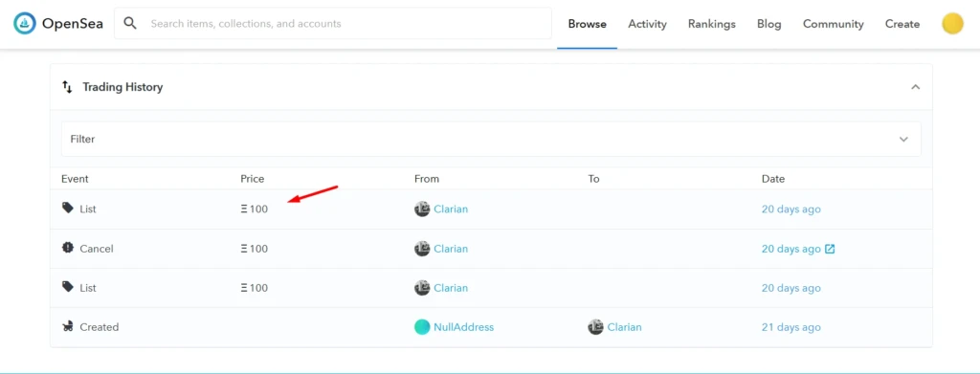This screenshot has width=980, height=374.
Task: Click the tag icon in the List row below Cancel
Action: (x=68, y=287)
